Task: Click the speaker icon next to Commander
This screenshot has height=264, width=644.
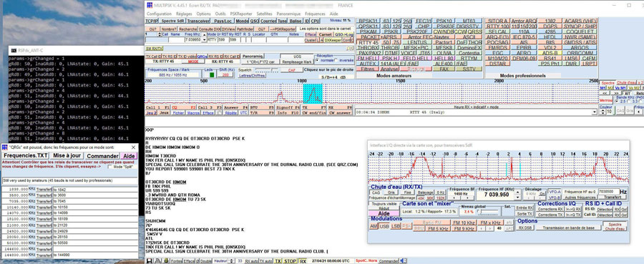Action: [x=404, y=260]
